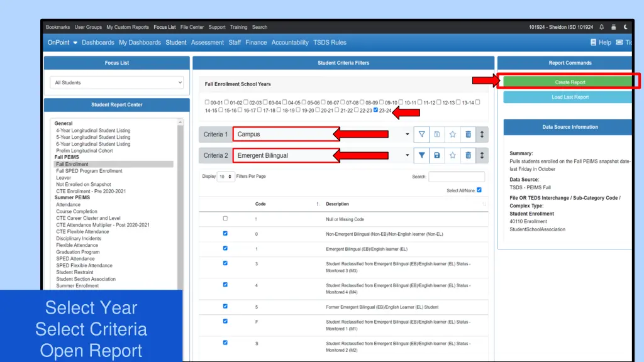
Task: Delete Criteria 1 with the trash icon
Action: [x=468, y=134]
